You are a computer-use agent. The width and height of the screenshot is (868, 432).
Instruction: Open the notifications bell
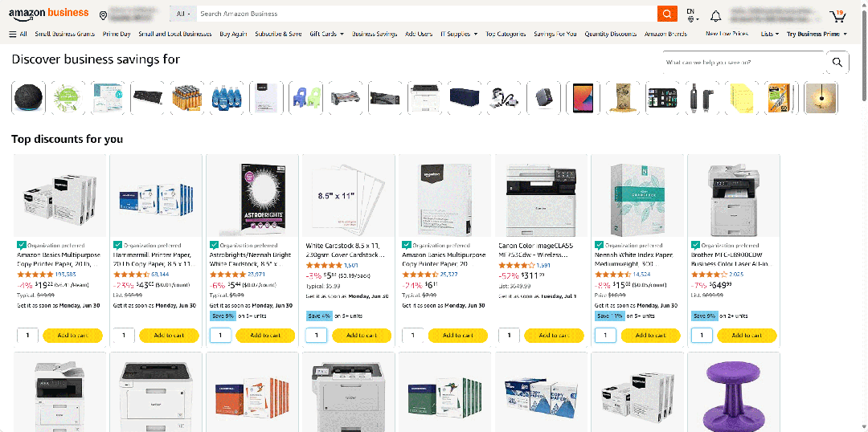[715, 15]
